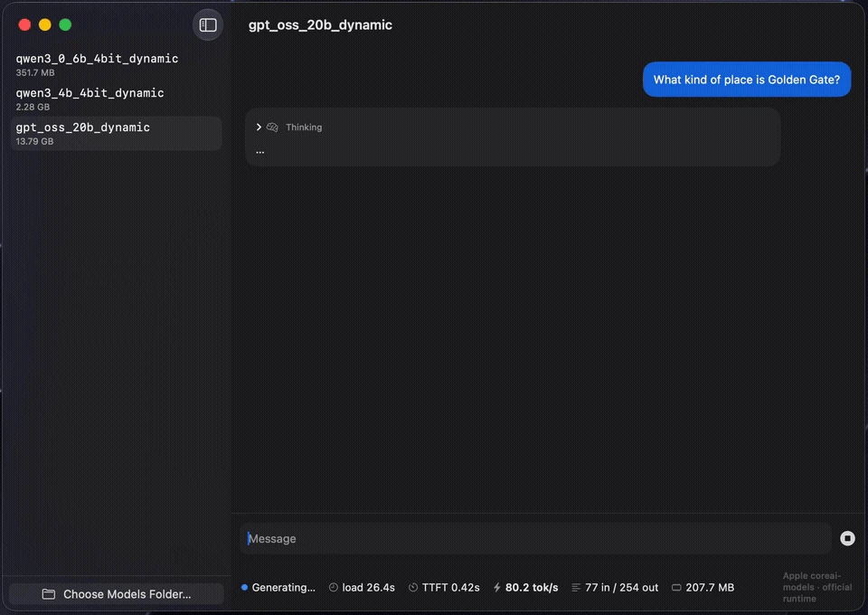Image resolution: width=868 pixels, height=615 pixels.
Task: Click the Generating... status text
Action: click(x=283, y=587)
